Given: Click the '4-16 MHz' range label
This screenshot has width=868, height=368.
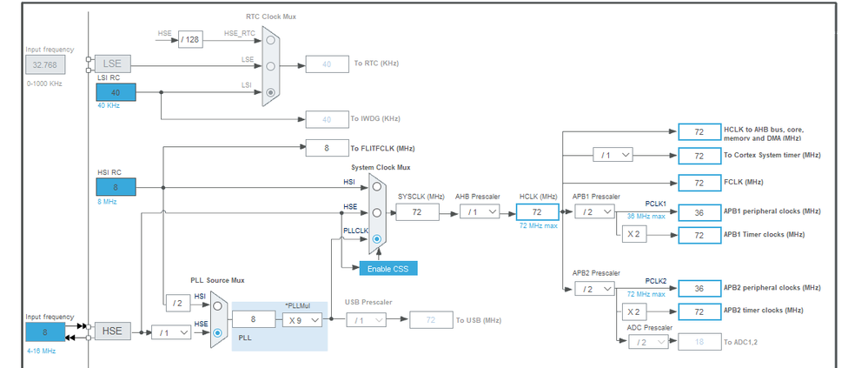Looking at the screenshot, I should pos(41,351).
